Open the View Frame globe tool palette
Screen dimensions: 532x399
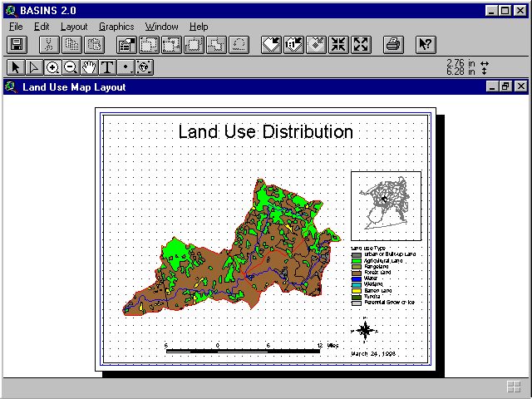[x=145, y=67]
